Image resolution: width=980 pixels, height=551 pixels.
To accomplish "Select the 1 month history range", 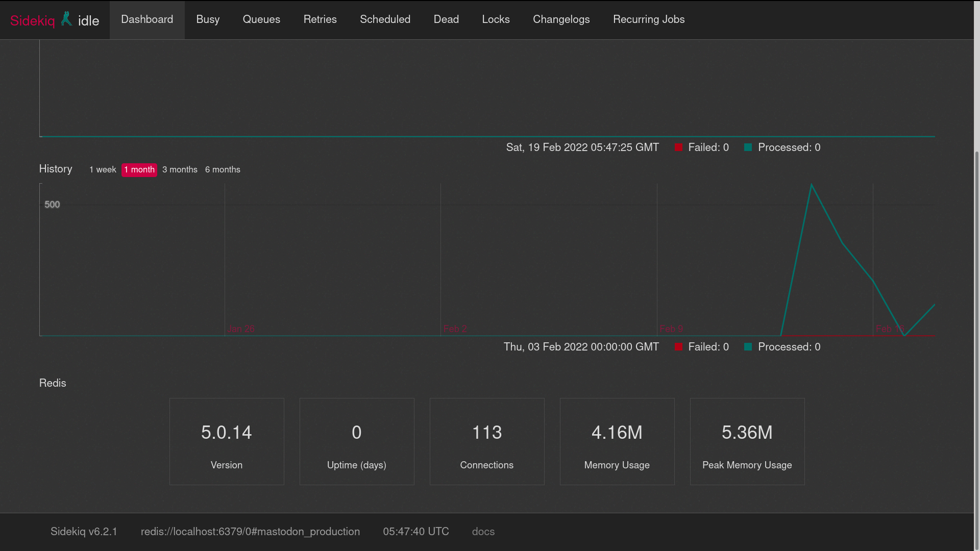I will pyautogui.click(x=139, y=170).
